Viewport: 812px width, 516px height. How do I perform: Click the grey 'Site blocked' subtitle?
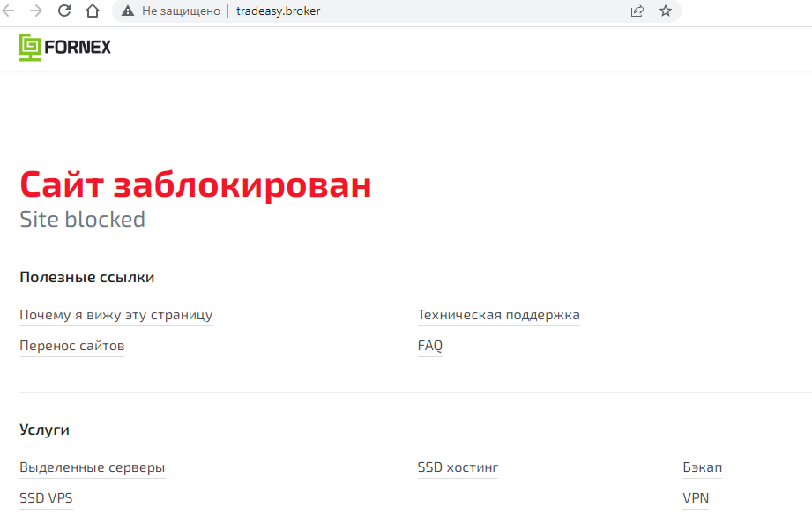pos(82,219)
